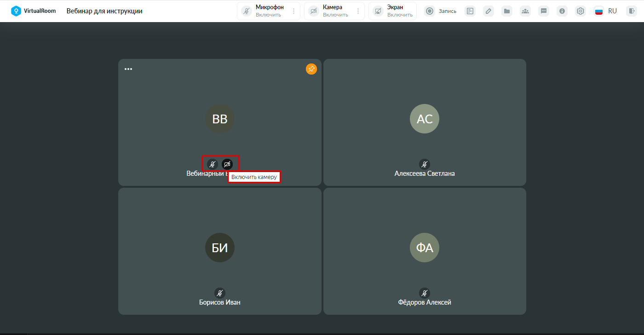Open the webinar info icon
644x335 pixels.
click(562, 11)
